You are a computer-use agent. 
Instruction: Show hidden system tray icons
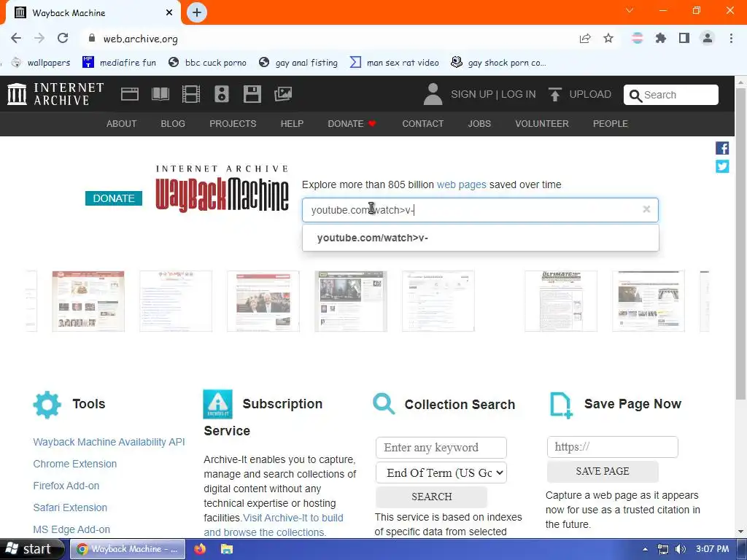coord(645,549)
